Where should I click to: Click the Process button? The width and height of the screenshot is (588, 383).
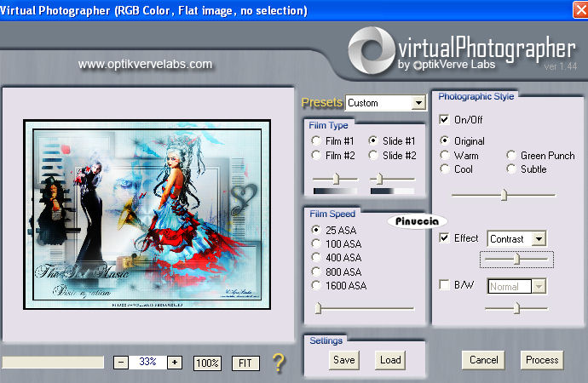[x=542, y=360]
